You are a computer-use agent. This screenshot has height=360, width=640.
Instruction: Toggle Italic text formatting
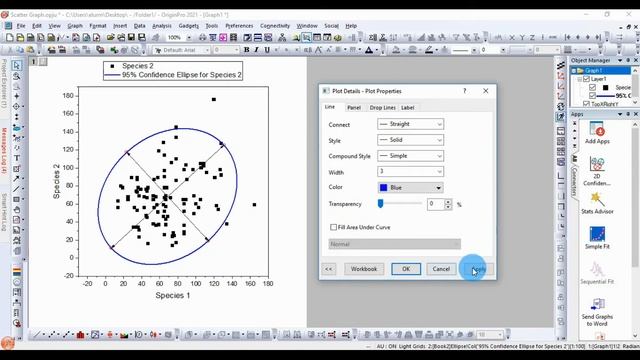pos(257,50)
